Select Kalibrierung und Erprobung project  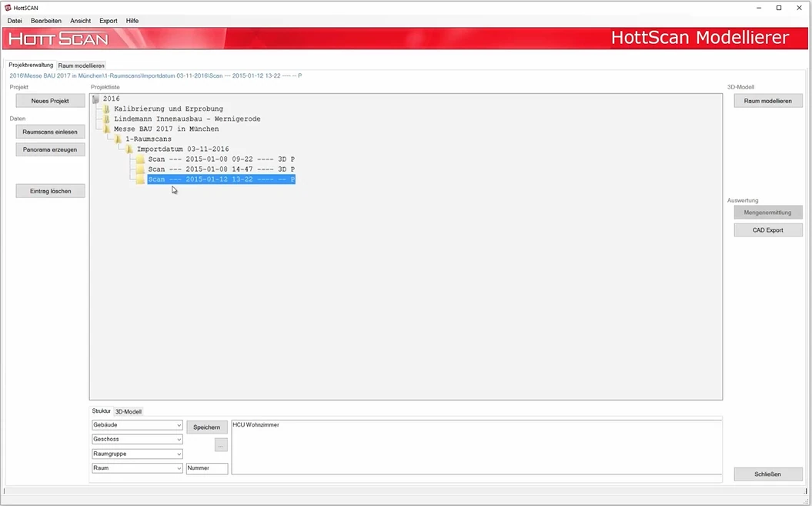(x=169, y=109)
